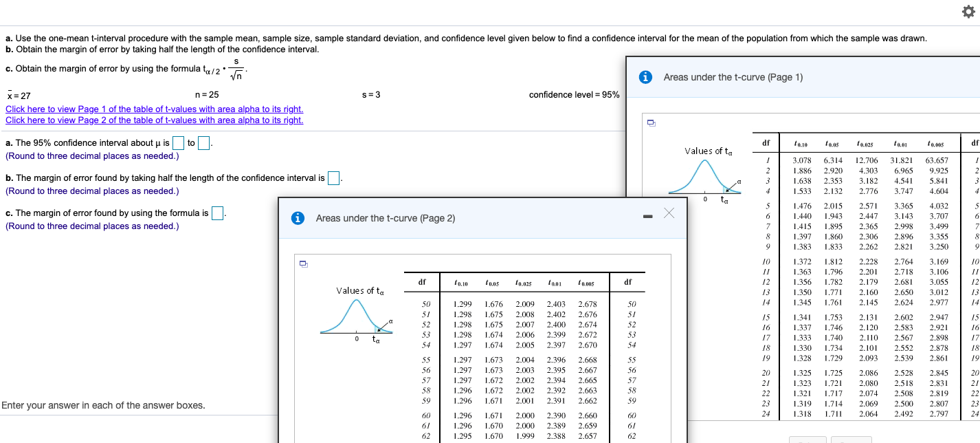Viewport: 980px width, 443px height.
Task: Open Page 1 of the t-values table link
Action: coord(155,109)
